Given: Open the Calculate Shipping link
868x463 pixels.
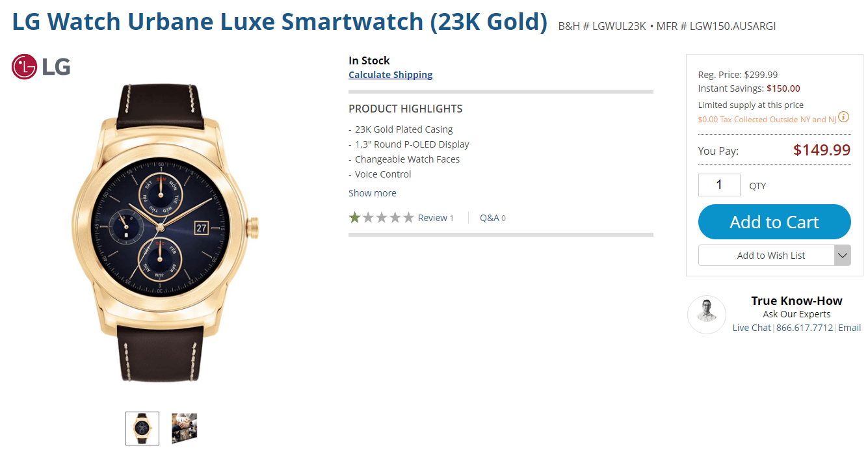Looking at the screenshot, I should (x=391, y=75).
